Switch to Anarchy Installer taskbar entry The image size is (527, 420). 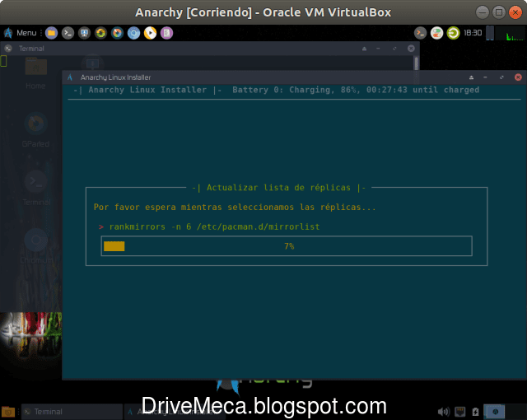tap(175, 412)
